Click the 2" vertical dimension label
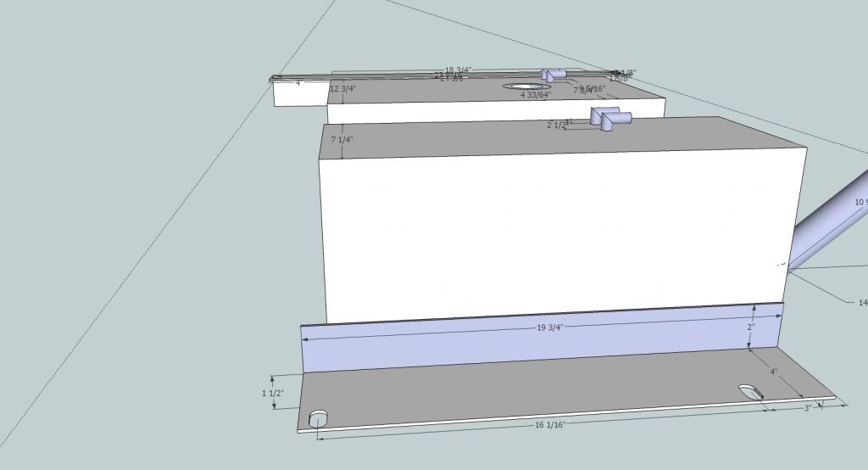 tap(751, 326)
